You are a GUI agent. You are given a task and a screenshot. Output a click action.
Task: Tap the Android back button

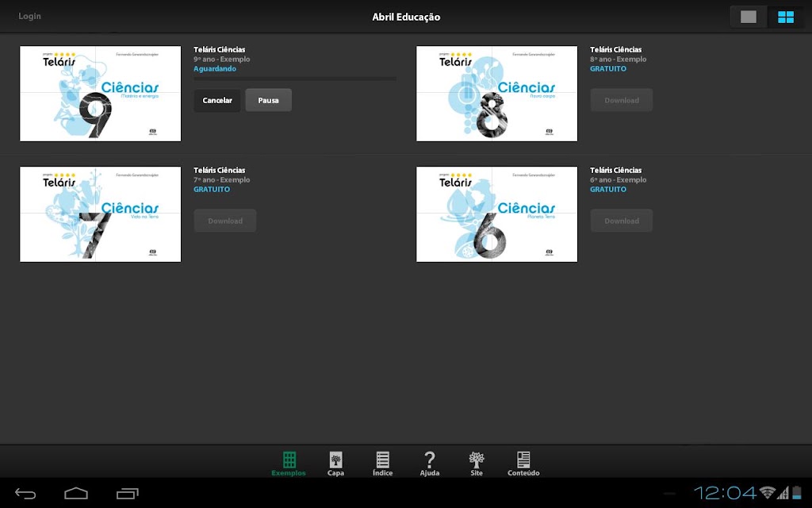(x=25, y=494)
